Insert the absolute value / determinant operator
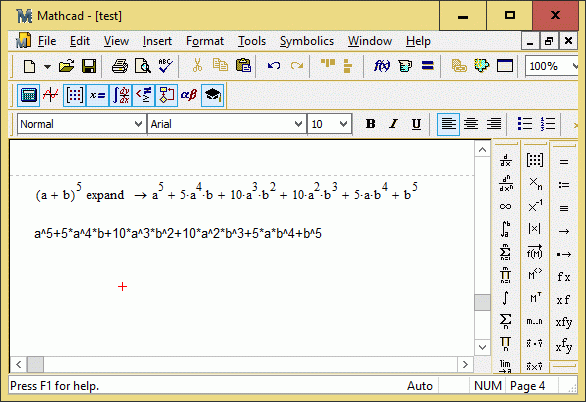 click(535, 229)
